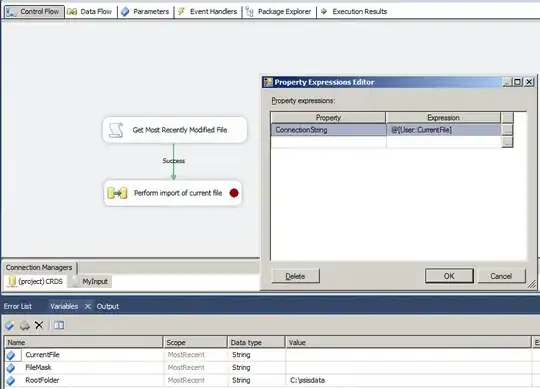Click the Delete button in expressions editor
This screenshot has width=540, height=389.
[295, 276]
